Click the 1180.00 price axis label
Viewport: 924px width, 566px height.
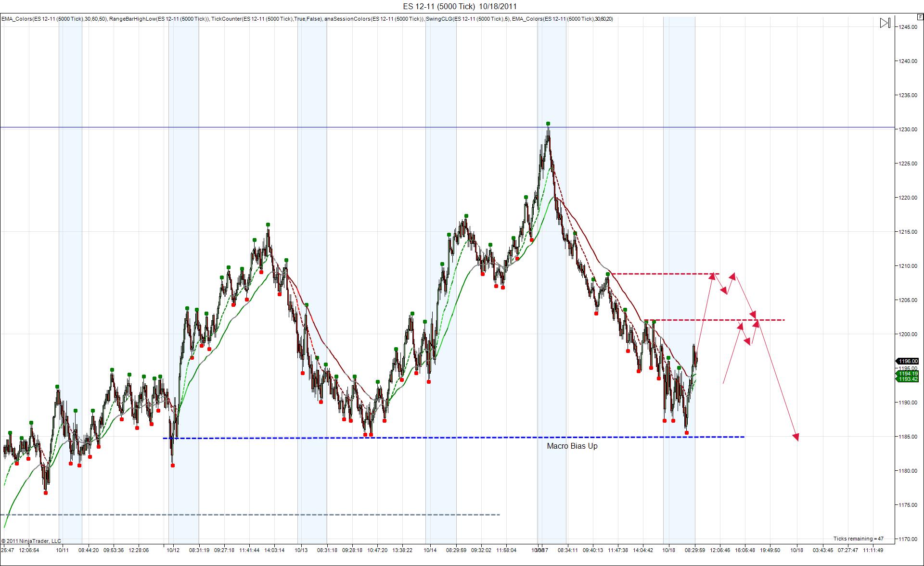coord(908,471)
